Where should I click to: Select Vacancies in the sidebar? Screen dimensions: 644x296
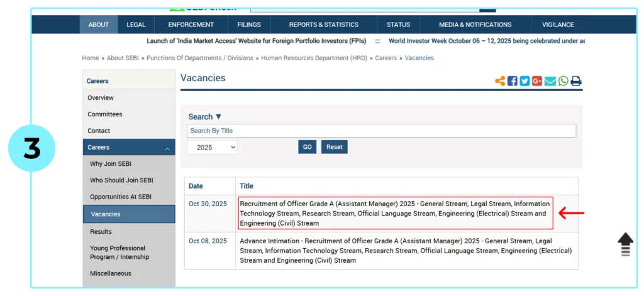[x=129, y=214]
